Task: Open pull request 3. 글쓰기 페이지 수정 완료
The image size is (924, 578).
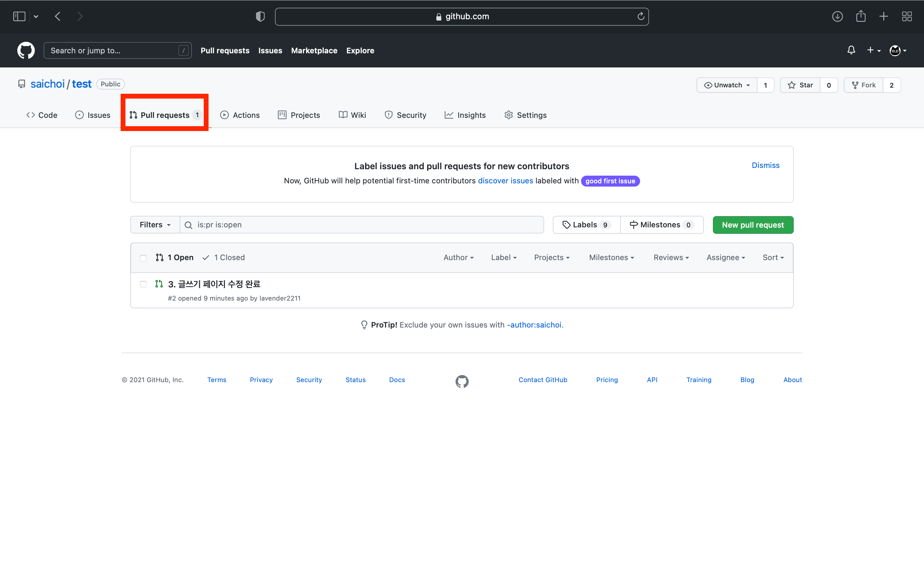Action: point(214,284)
